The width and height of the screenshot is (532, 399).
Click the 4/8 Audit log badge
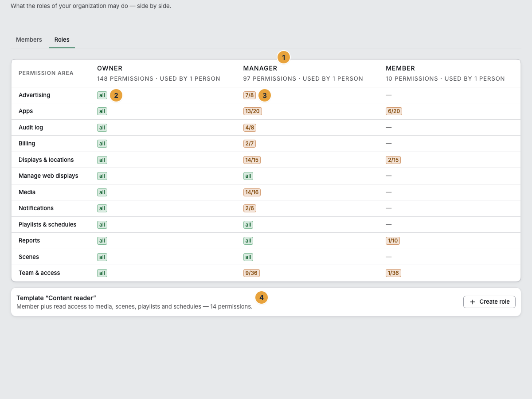pyautogui.click(x=250, y=128)
